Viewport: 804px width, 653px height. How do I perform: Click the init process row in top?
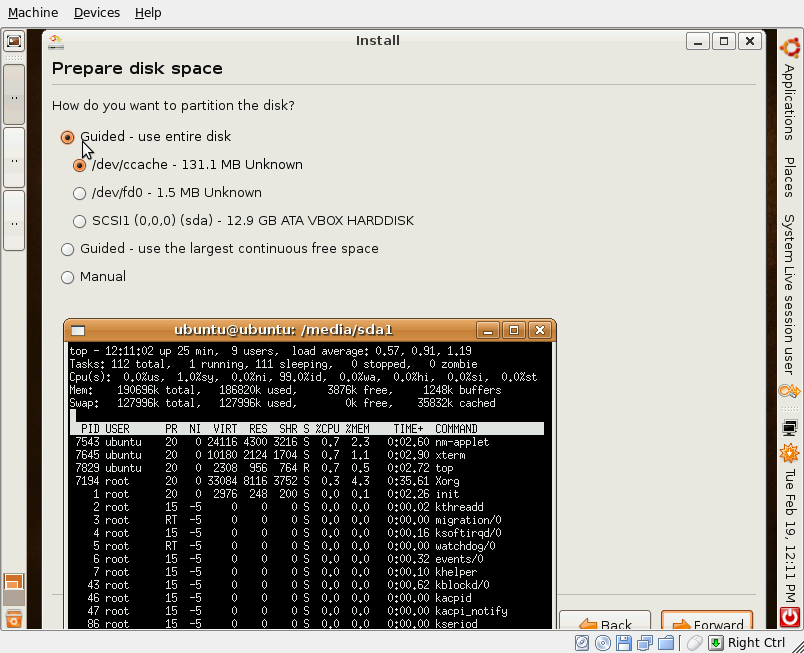click(x=307, y=494)
